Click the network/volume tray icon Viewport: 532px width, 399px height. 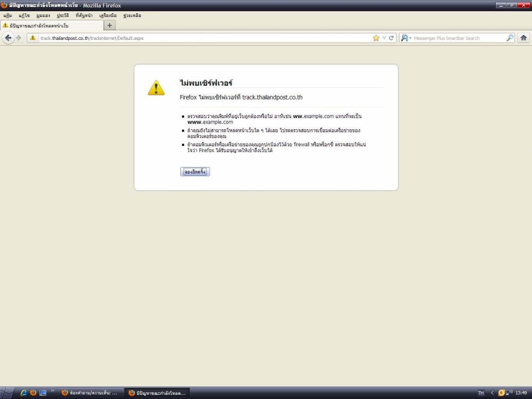pyautogui.click(x=509, y=393)
